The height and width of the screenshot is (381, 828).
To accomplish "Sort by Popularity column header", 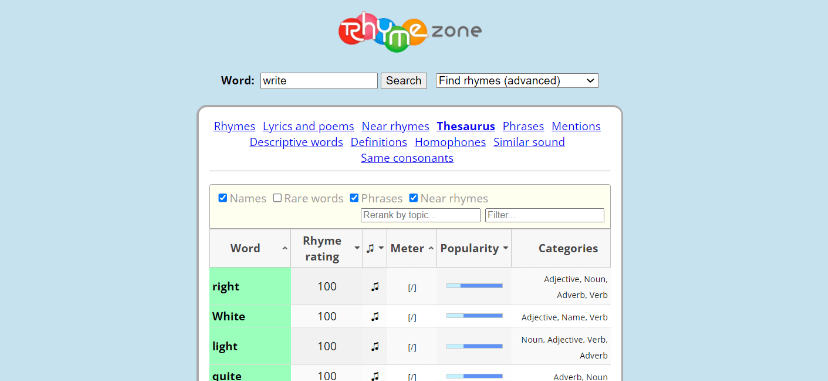I will [474, 248].
